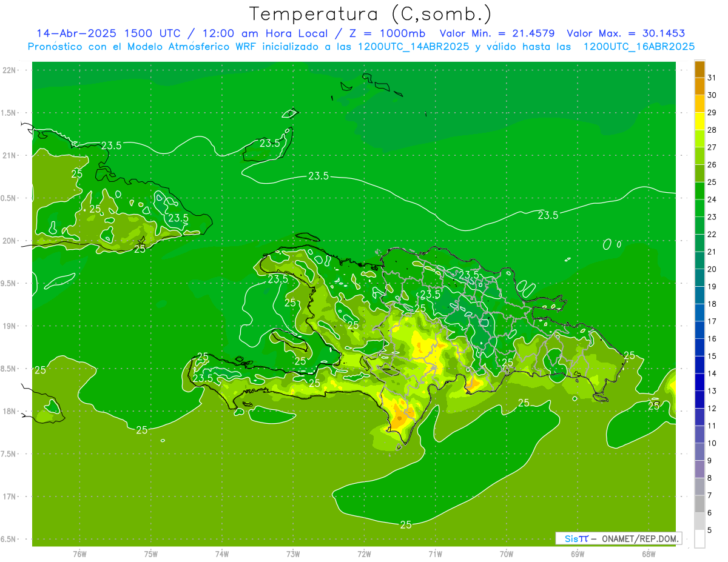Click the color scale label 7

(710, 495)
